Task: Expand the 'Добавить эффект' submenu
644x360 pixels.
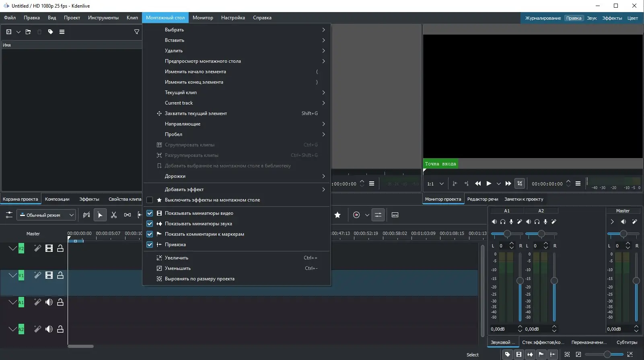Action: pos(237,189)
